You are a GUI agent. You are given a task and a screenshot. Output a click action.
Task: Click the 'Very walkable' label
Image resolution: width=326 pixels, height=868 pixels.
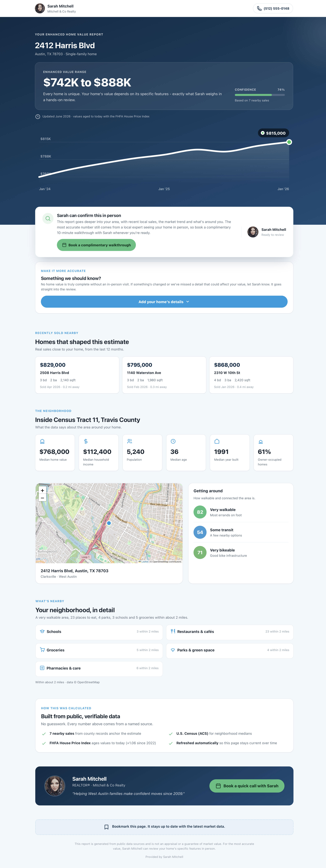[223, 510]
